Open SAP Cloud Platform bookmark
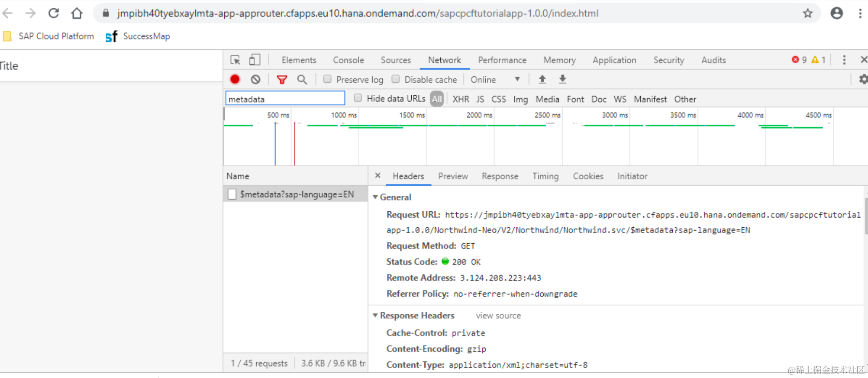The image size is (868, 378). pos(49,36)
